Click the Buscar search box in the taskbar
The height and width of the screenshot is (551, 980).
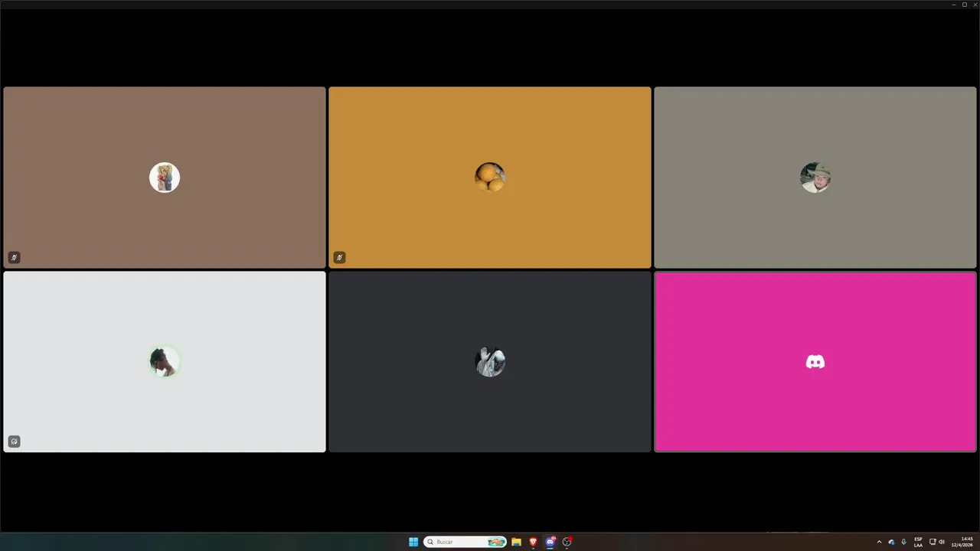pyautogui.click(x=465, y=542)
